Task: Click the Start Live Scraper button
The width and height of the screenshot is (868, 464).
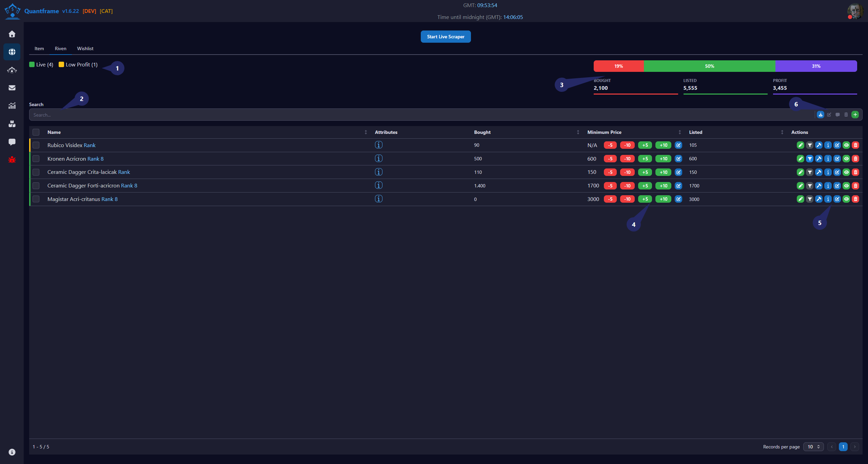Action: click(446, 37)
